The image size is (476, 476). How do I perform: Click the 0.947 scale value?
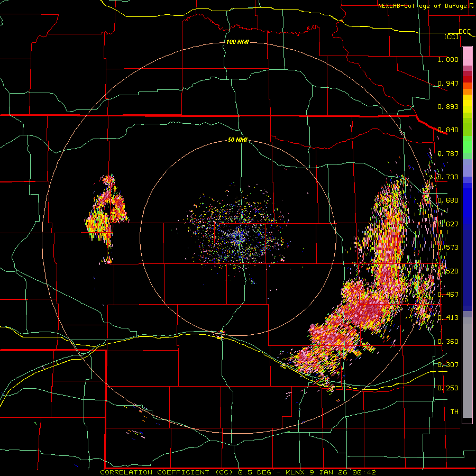[448, 83]
